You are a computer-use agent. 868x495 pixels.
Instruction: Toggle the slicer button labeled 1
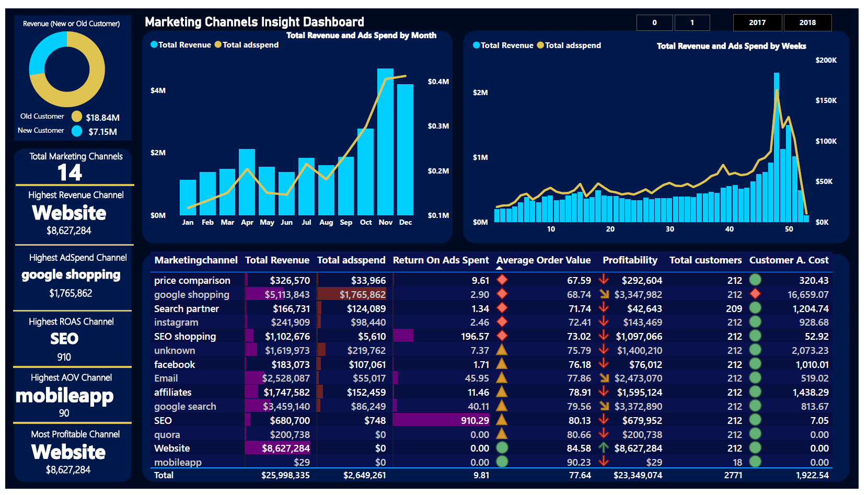click(x=692, y=22)
